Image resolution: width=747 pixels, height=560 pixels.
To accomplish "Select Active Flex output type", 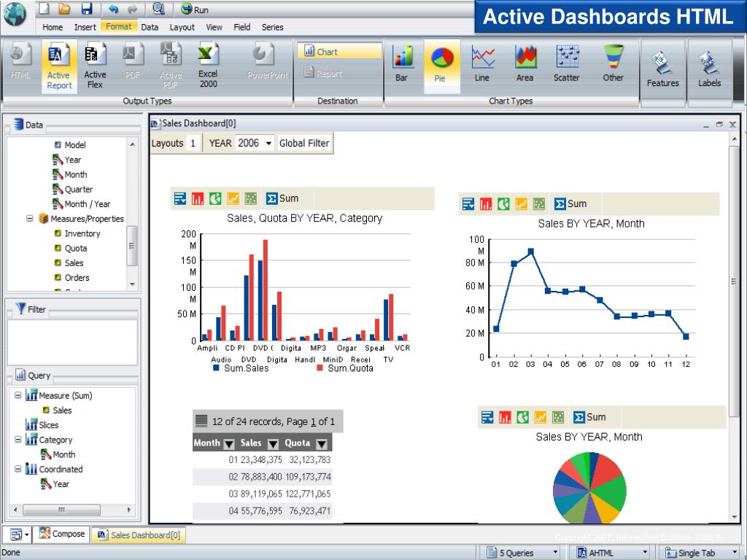I will coord(95,64).
